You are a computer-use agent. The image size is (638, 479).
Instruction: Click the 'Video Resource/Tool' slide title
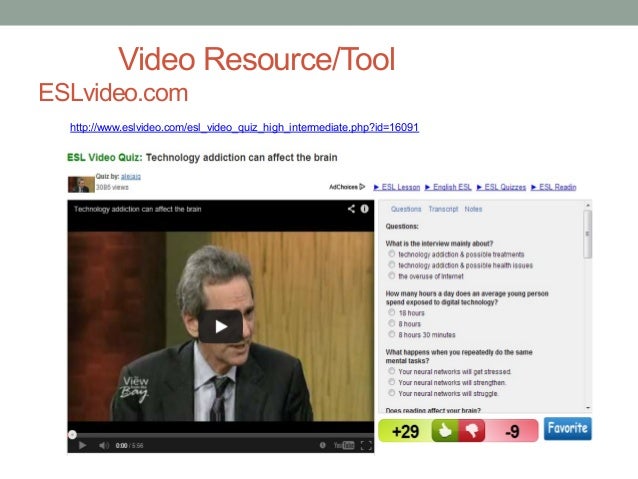257,59
